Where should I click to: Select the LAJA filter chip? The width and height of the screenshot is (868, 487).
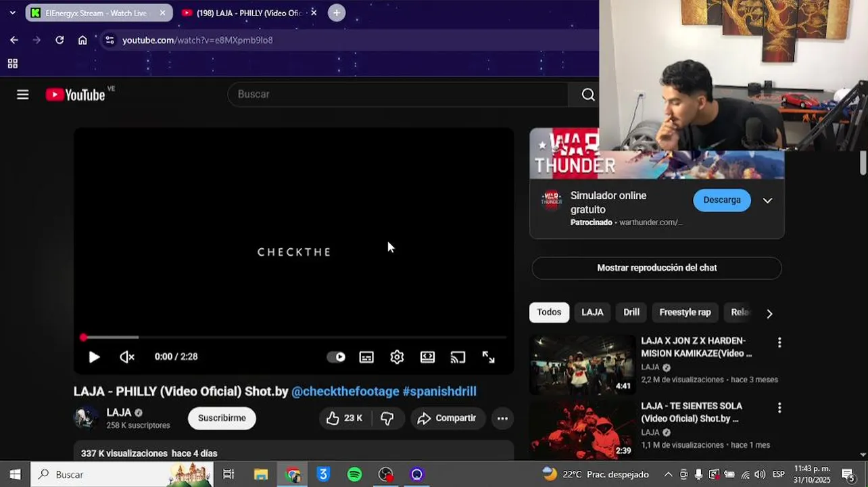592,312
